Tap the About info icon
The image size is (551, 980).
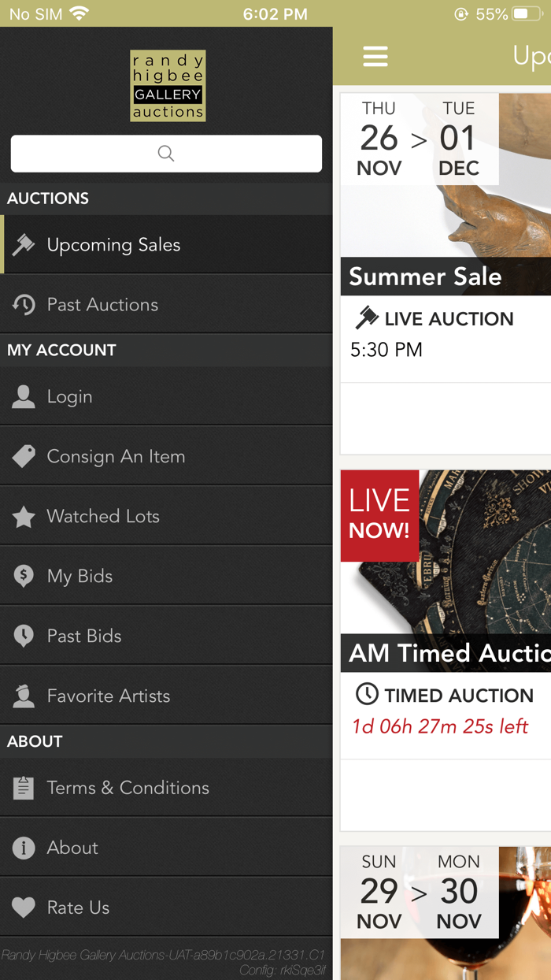[24, 848]
